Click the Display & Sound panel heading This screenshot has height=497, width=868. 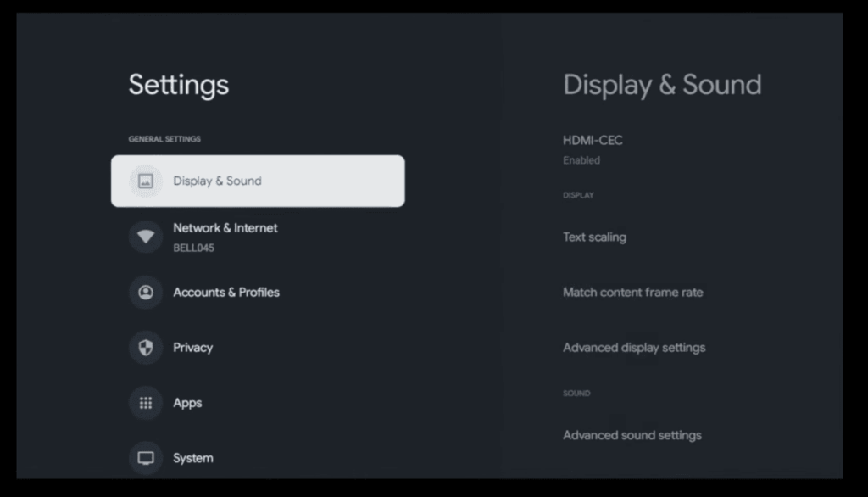[x=662, y=85]
